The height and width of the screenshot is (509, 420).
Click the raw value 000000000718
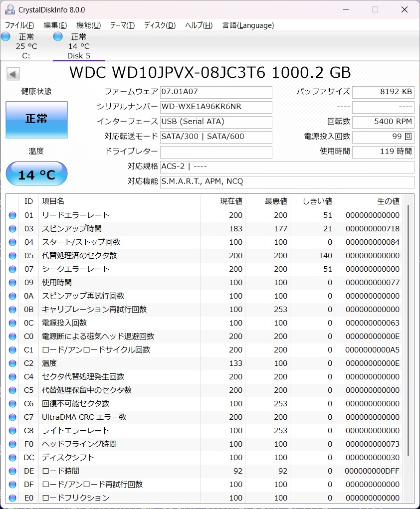click(373, 229)
